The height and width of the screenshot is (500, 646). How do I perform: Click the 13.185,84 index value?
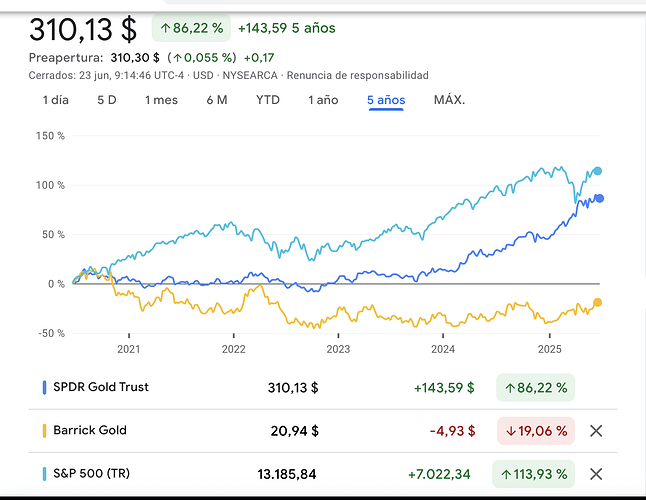287,474
